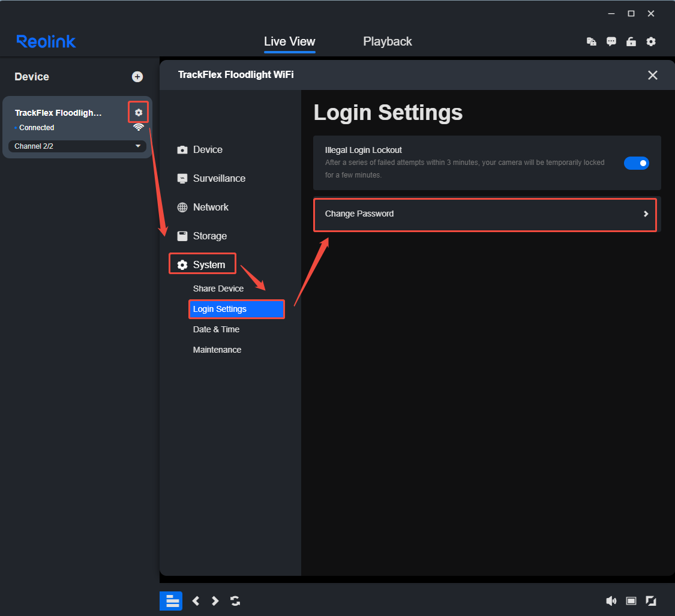Screen dimensions: 675x616
Task: Click the Device sidebar heading
Action: coord(32,77)
